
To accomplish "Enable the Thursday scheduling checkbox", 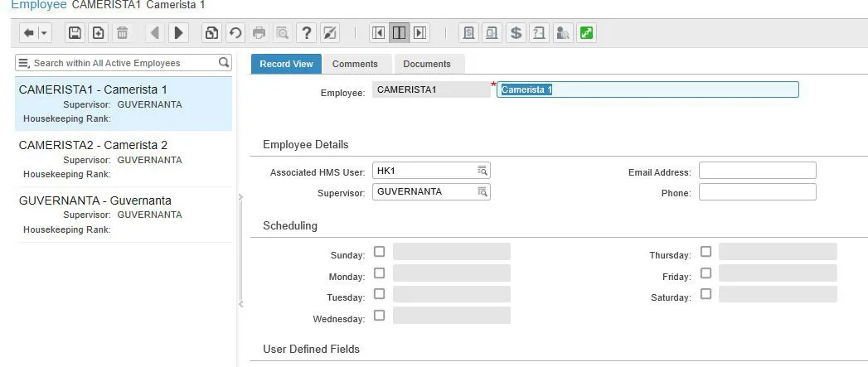I will click(x=706, y=252).
